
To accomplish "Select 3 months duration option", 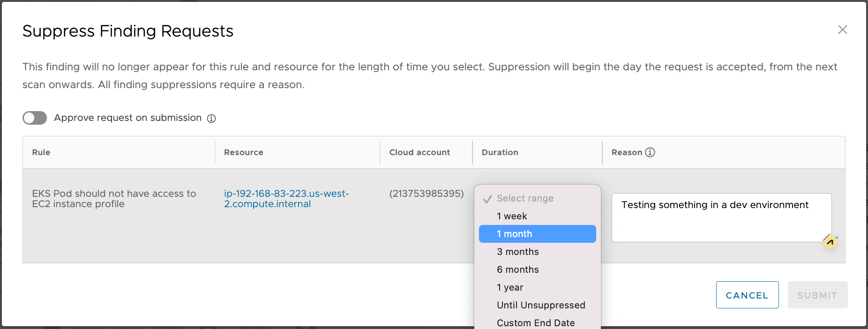I will pyautogui.click(x=518, y=252).
